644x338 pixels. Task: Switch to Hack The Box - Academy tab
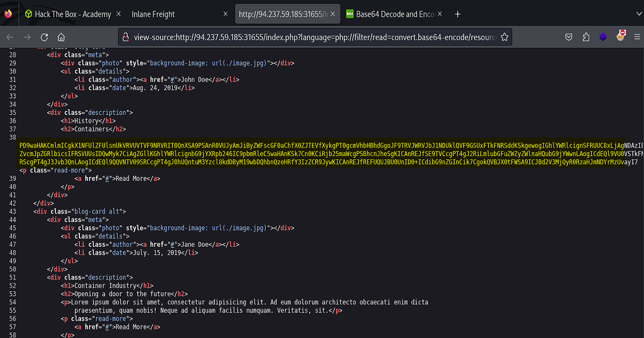pos(72,14)
